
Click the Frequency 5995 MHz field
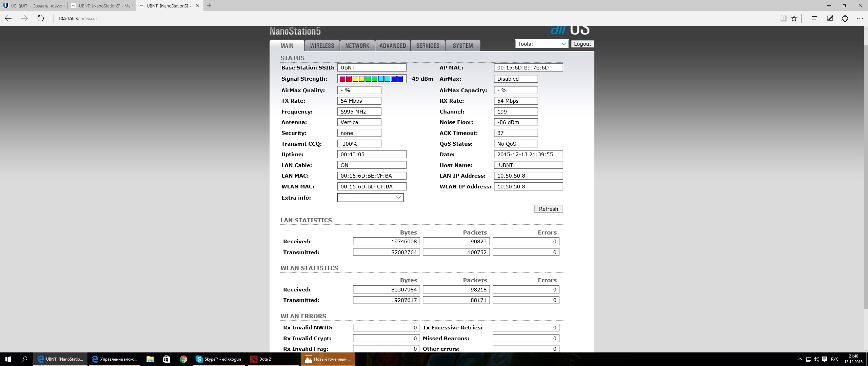coord(359,111)
